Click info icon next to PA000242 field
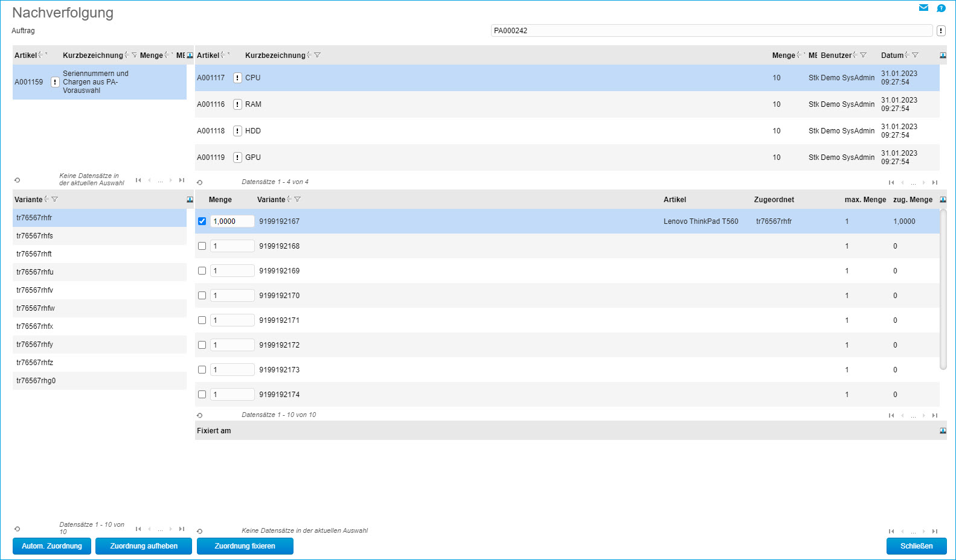Image resolution: width=956 pixels, height=560 pixels. (941, 31)
